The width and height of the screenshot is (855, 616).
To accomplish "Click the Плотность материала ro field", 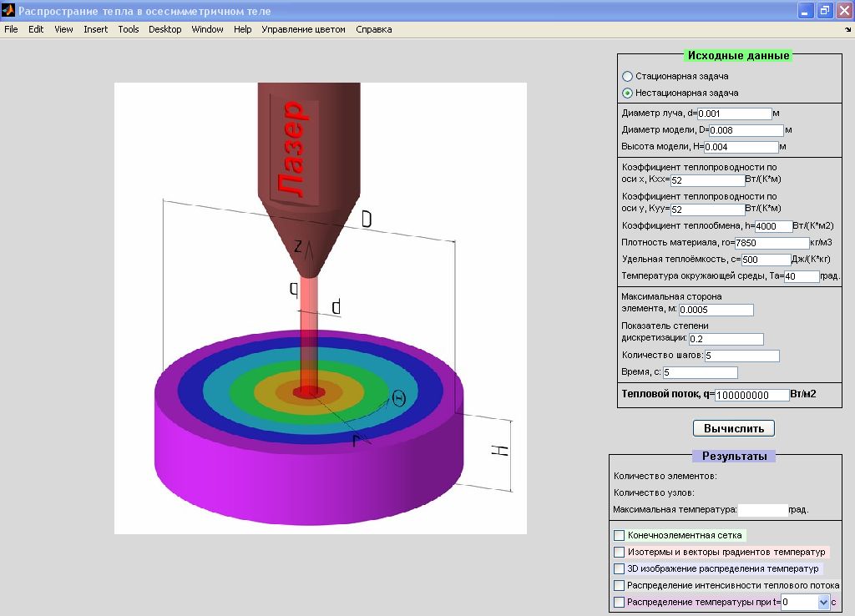I will [x=772, y=243].
